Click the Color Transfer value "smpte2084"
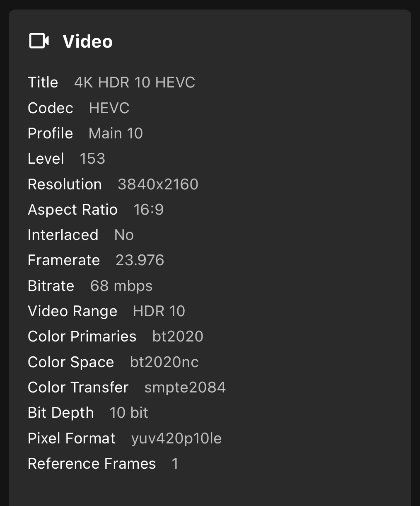The image size is (420, 506). pyautogui.click(x=185, y=387)
